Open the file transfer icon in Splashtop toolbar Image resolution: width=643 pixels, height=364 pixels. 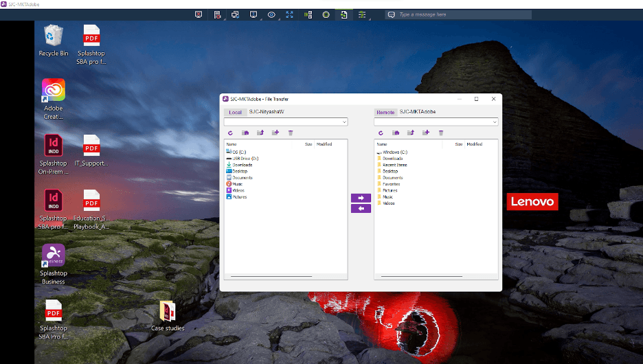tap(343, 14)
